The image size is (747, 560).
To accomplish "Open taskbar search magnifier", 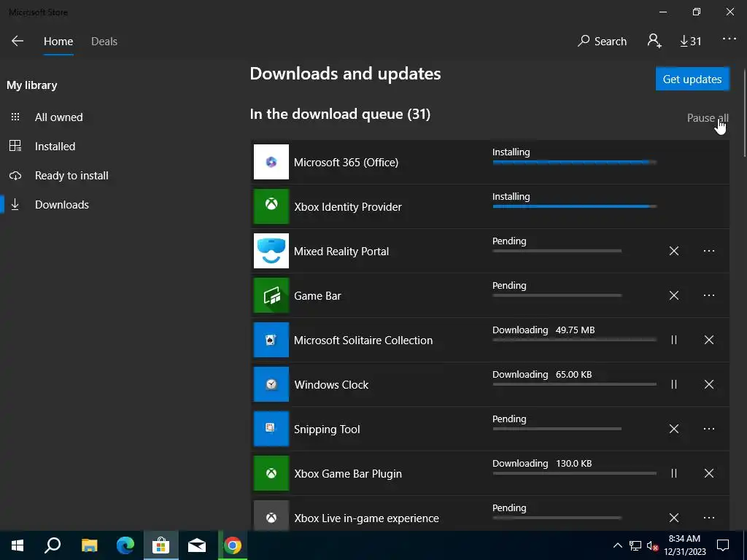I will click(53, 545).
